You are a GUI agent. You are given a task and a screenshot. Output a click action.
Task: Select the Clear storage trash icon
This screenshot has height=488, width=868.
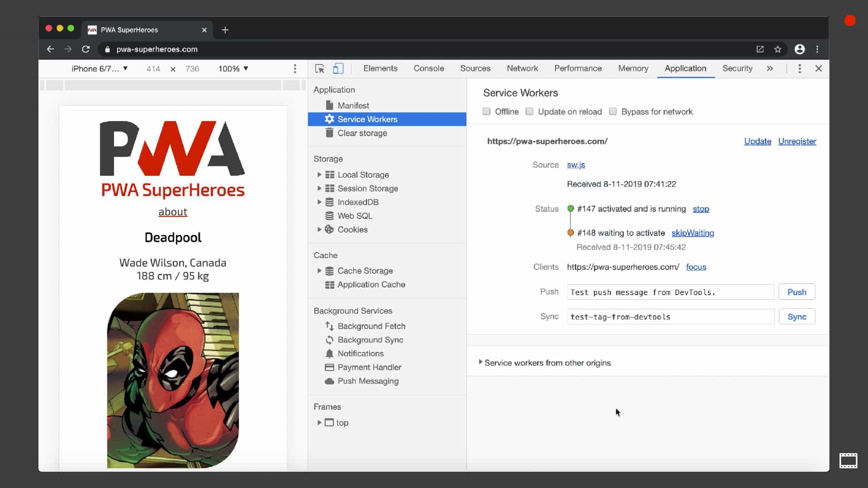tap(330, 133)
